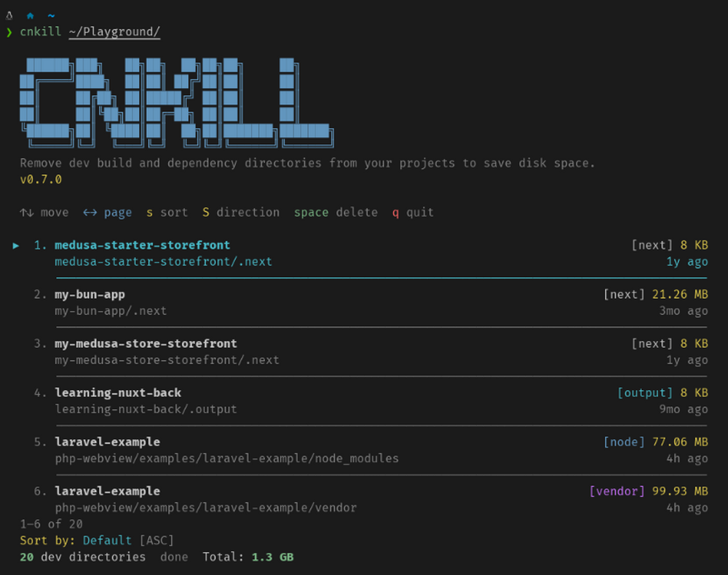Select the my-bun-app entry
The width and height of the screenshot is (728, 575).
click(x=90, y=295)
